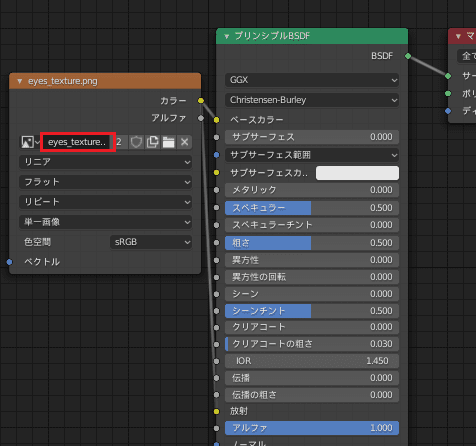Click the IOR value field
Screen dimensions: 476x446
(312, 361)
